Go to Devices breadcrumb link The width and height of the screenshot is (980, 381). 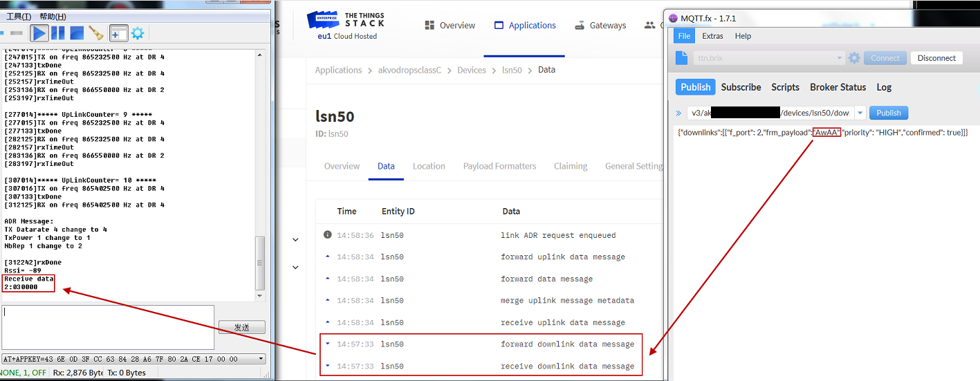[472, 70]
